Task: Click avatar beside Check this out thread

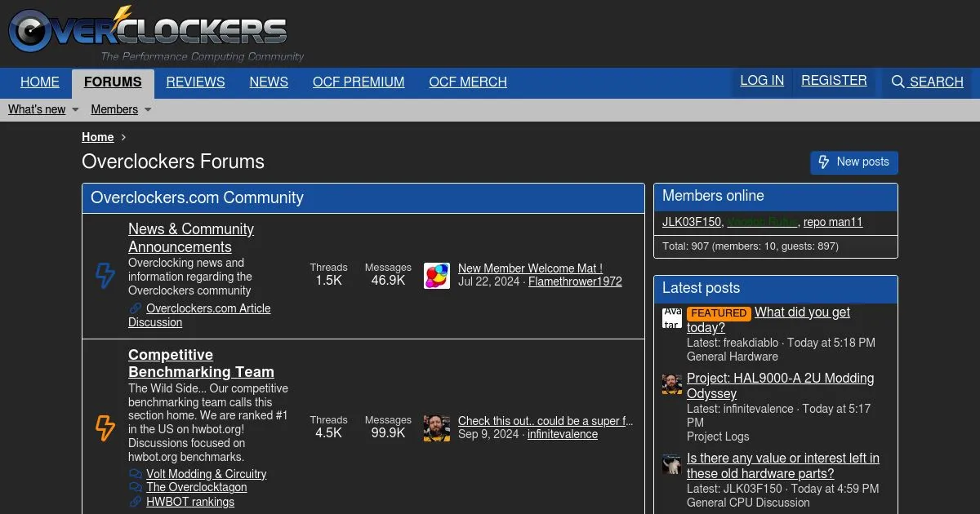Action: point(437,428)
